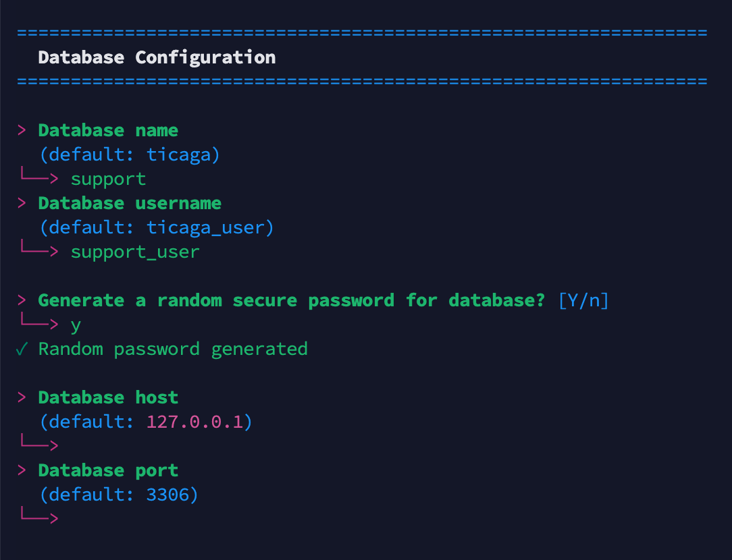Click the pink prompt chevron before Database host
The width and height of the screenshot is (732, 560).
point(22,398)
